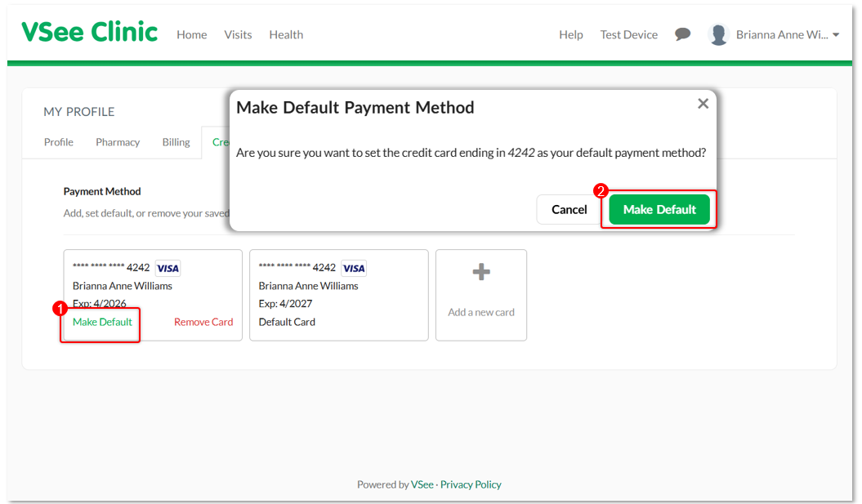This screenshot has height=504, width=862.
Task: Switch to the Profile tab
Action: tap(59, 142)
